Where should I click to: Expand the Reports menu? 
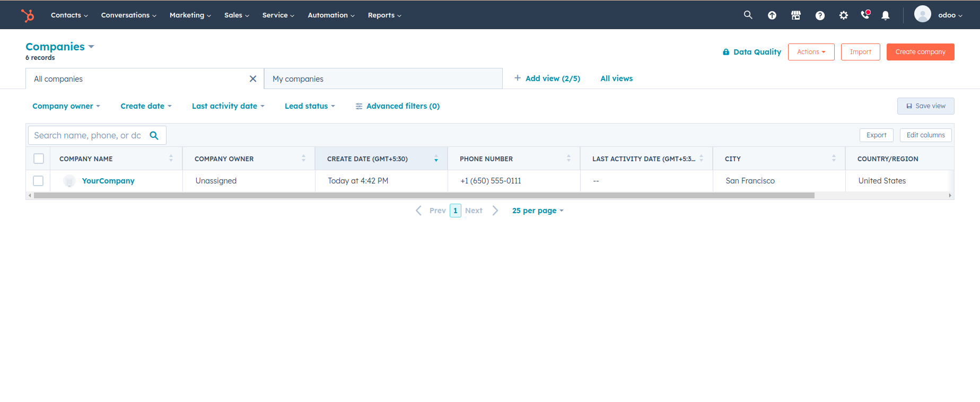(384, 15)
